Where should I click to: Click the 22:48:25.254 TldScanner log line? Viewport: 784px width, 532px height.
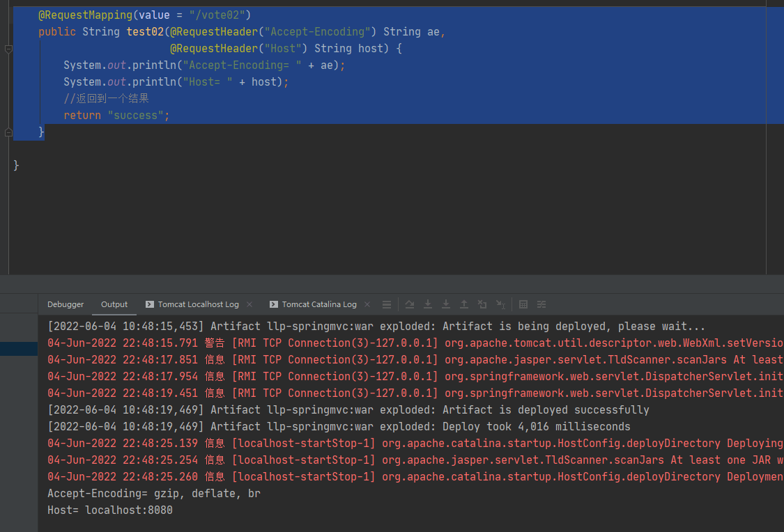click(x=415, y=460)
